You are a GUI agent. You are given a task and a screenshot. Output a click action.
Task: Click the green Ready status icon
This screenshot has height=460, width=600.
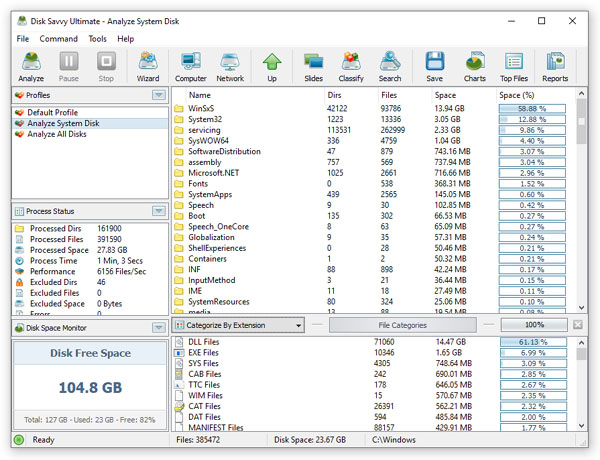[18, 440]
